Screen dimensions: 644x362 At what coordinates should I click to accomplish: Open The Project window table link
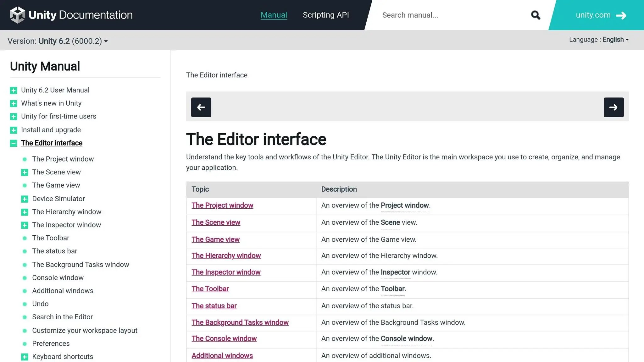(x=222, y=205)
